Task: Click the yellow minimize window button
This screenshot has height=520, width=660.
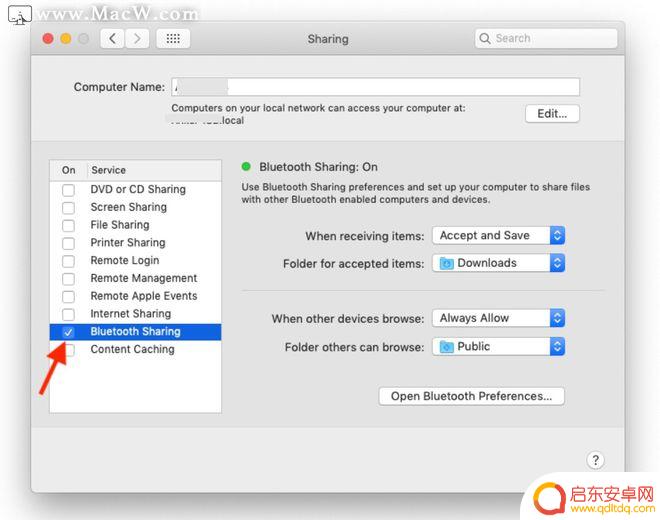Action: 66,39
